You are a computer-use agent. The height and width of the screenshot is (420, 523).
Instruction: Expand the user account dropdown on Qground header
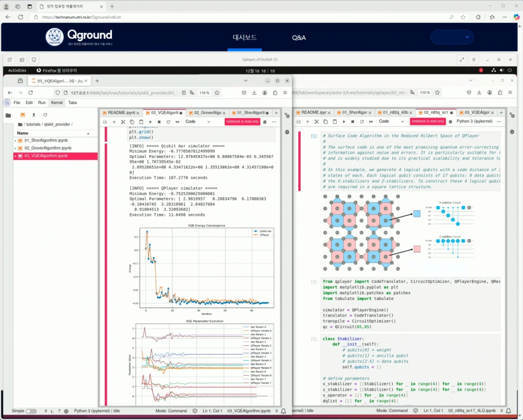[x=452, y=37]
